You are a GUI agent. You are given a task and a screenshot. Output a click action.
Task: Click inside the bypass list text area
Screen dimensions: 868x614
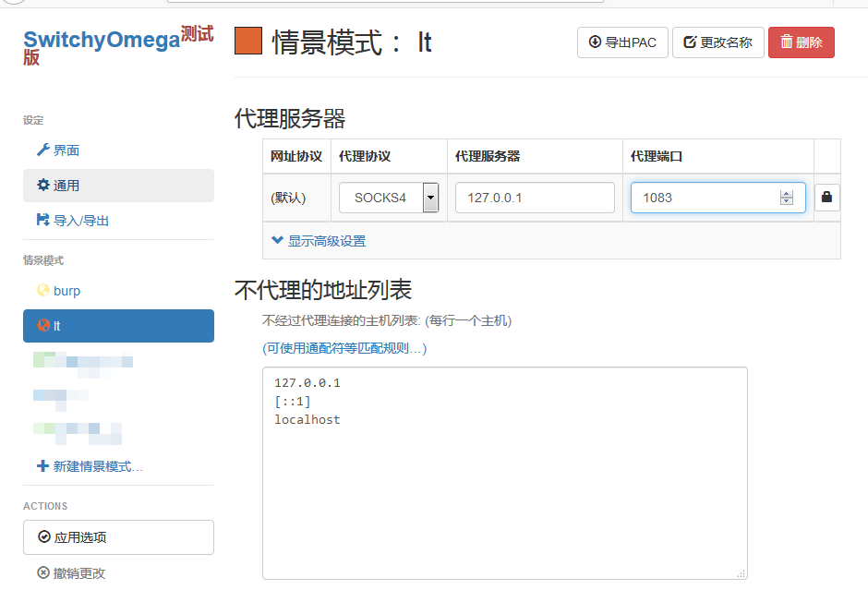[x=504, y=489]
